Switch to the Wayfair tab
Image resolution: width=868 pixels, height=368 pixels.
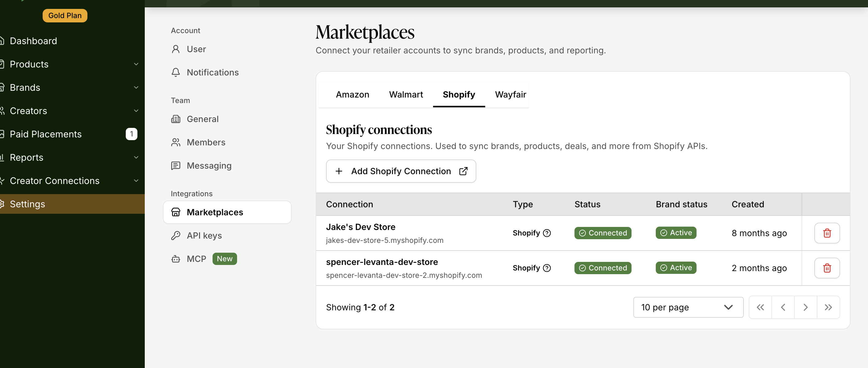click(x=510, y=95)
